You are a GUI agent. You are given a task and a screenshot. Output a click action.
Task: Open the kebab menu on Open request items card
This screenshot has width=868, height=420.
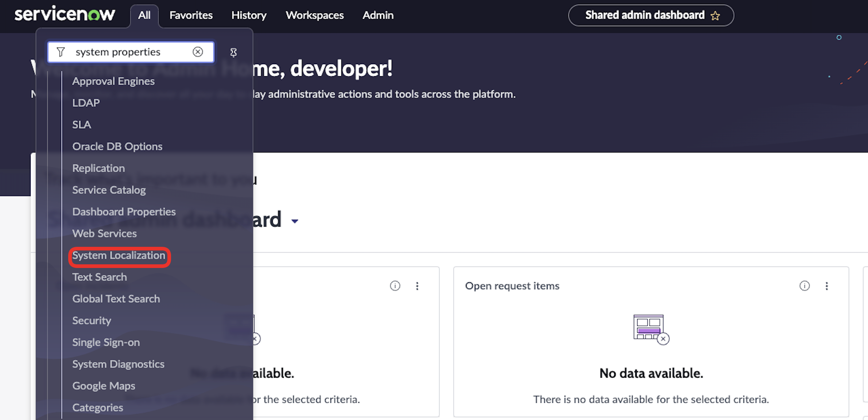coord(827,286)
